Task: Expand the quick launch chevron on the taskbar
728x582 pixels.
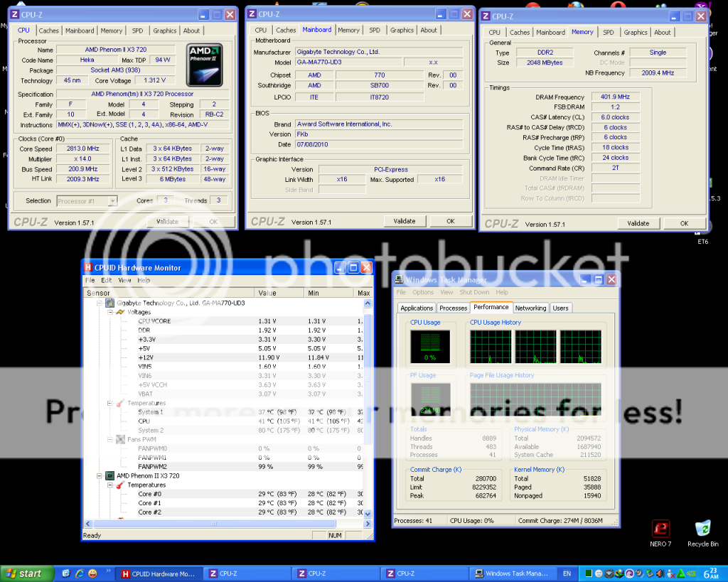Action: [x=109, y=571]
